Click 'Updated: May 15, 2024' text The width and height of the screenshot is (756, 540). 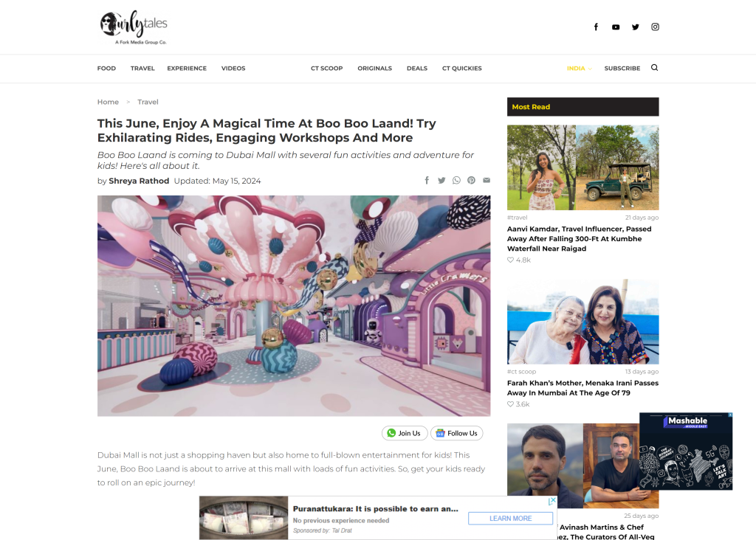coord(218,181)
